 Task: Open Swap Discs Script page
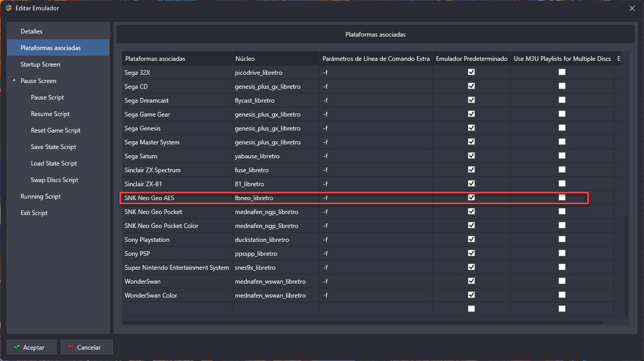coord(55,180)
